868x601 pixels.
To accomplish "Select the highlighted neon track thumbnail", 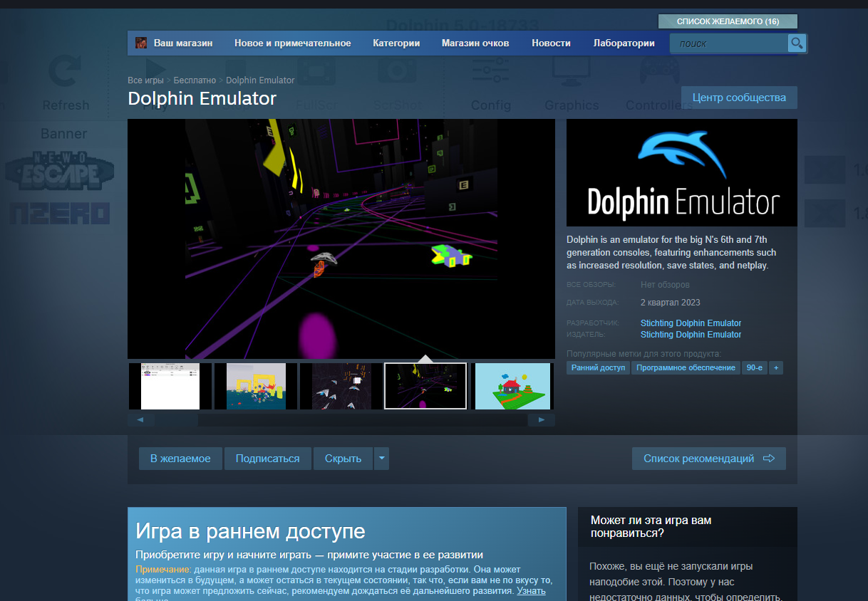I will [425, 386].
